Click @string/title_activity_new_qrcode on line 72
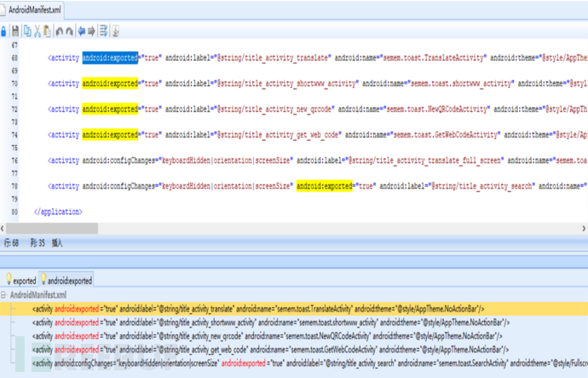The width and height of the screenshot is (588, 378). click(x=274, y=109)
